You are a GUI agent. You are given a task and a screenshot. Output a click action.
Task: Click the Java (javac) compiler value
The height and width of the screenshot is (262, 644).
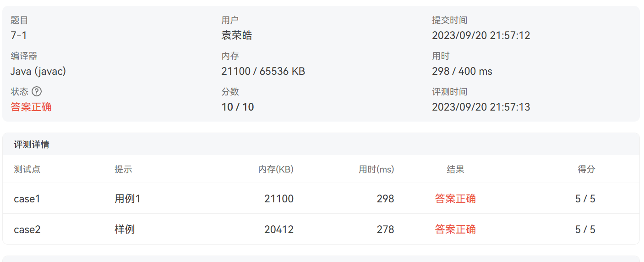point(38,71)
